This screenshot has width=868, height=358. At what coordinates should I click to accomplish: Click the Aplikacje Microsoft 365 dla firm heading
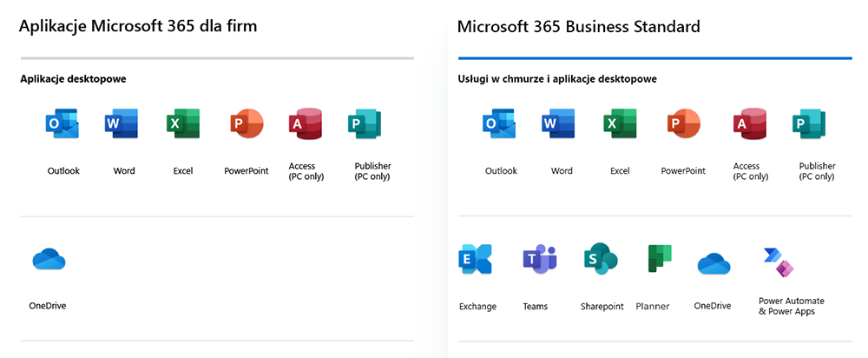[x=138, y=26]
